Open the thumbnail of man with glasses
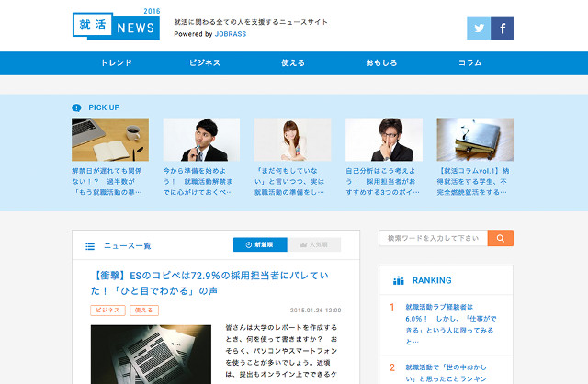Viewport: 588px width, 384px height. click(x=384, y=140)
